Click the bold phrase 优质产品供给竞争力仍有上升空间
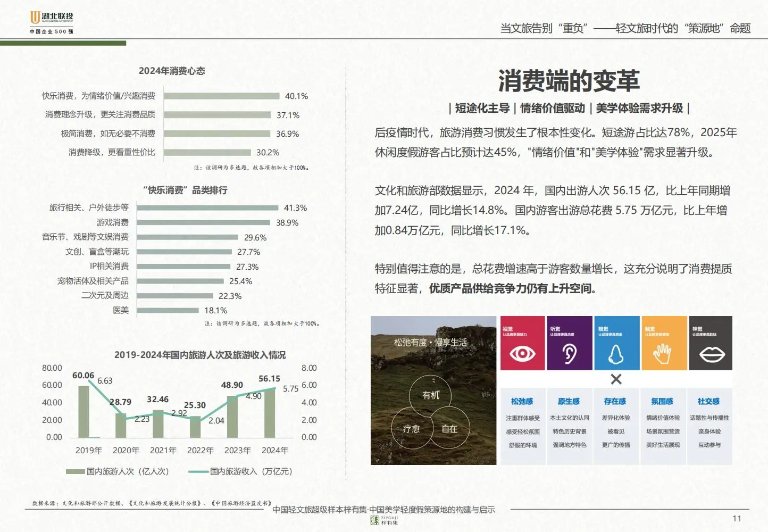This screenshot has width=768, height=532. coord(513,288)
